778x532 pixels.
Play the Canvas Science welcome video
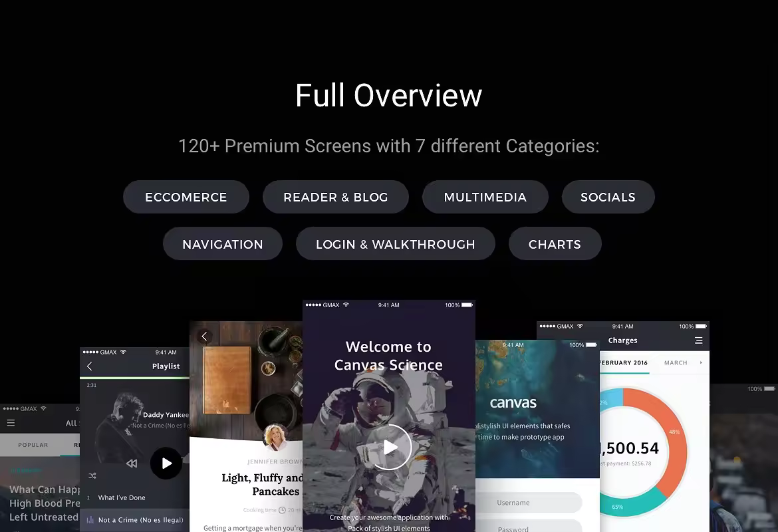click(389, 447)
